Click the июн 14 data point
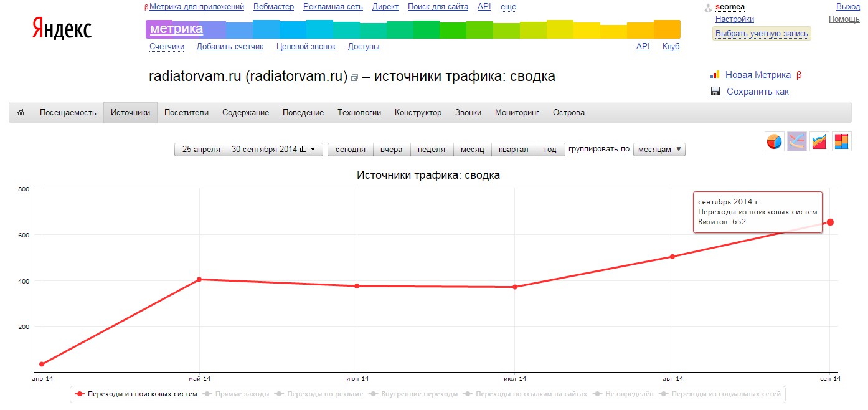This screenshot has height=410, width=868. (x=357, y=286)
